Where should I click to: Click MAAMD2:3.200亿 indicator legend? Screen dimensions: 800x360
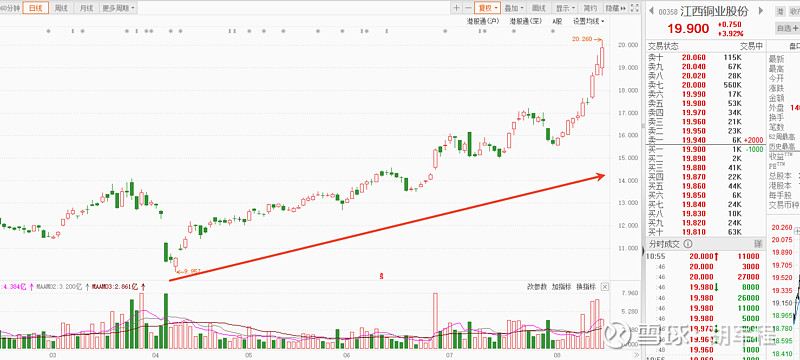[x=60, y=287]
